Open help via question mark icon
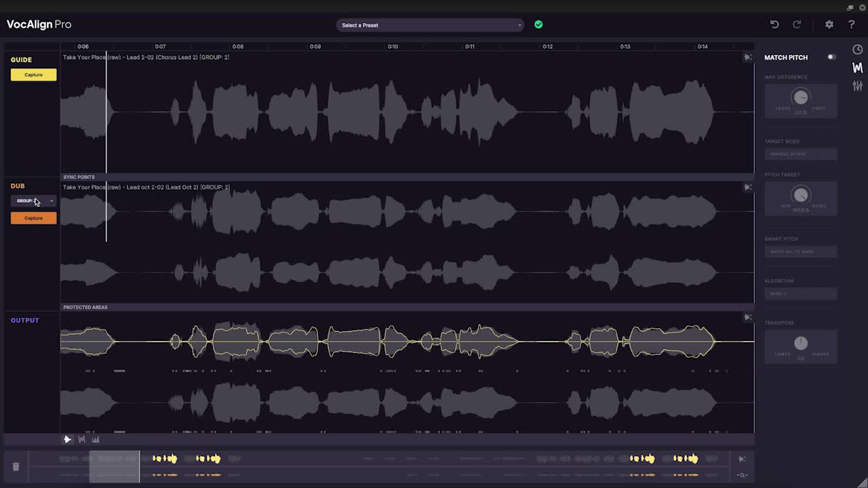This screenshot has width=868, height=488. [x=851, y=24]
